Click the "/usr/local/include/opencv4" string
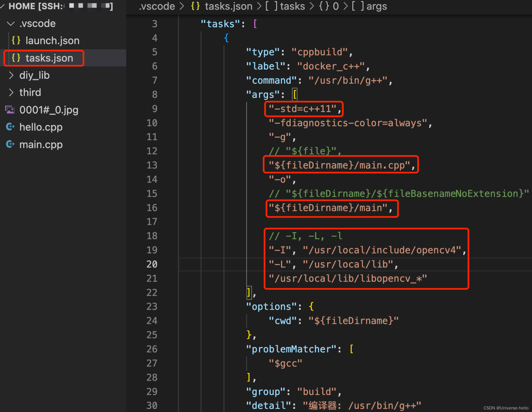This screenshot has width=532, height=412. [382, 250]
